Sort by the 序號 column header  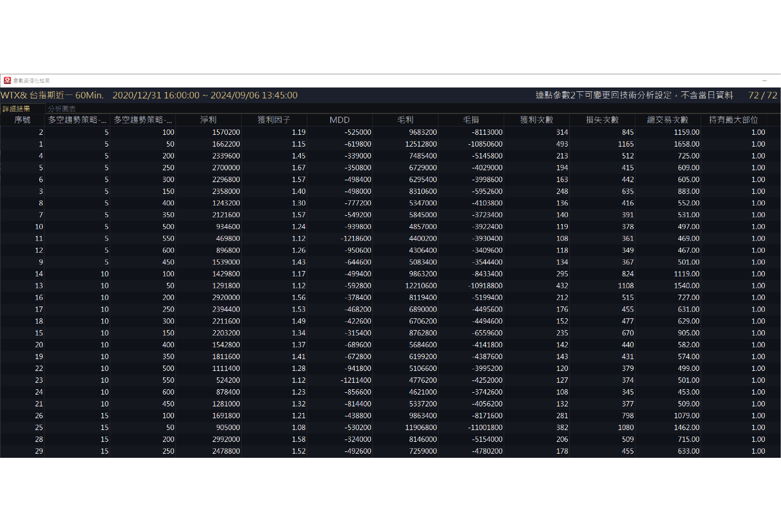point(22,120)
